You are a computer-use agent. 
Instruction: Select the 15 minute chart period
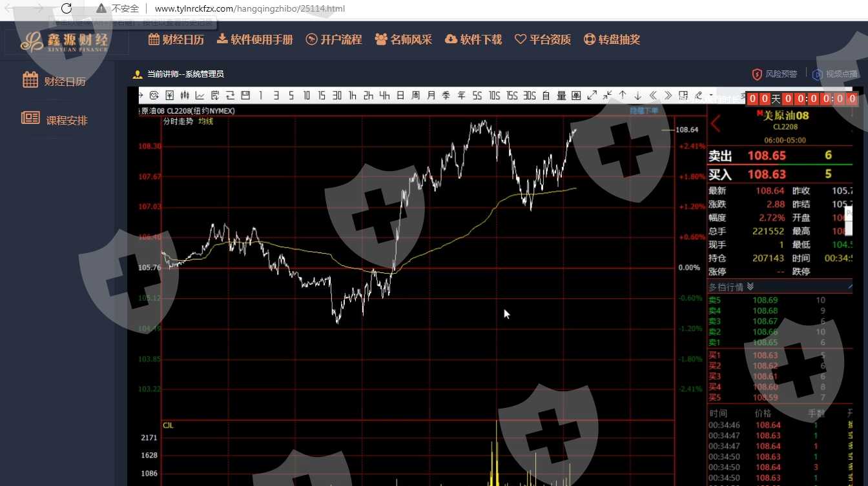[321, 96]
